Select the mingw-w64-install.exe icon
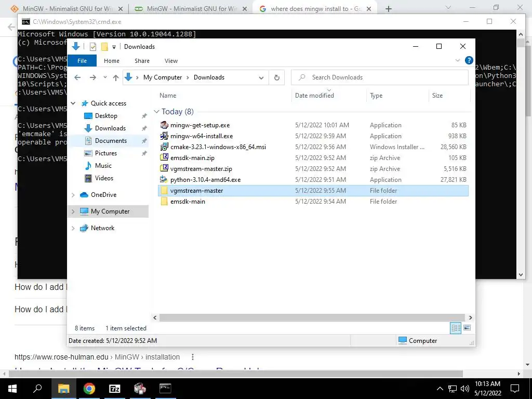Image resolution: width=532 pixels, height=399 pixels. (x=164, y=136)
